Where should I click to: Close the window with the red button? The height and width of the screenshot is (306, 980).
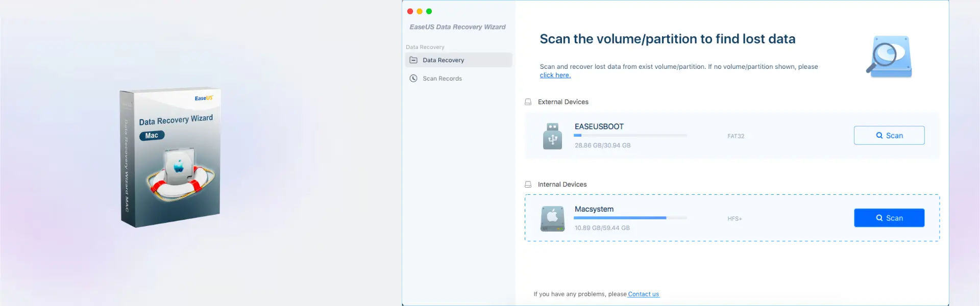(410, 11)
